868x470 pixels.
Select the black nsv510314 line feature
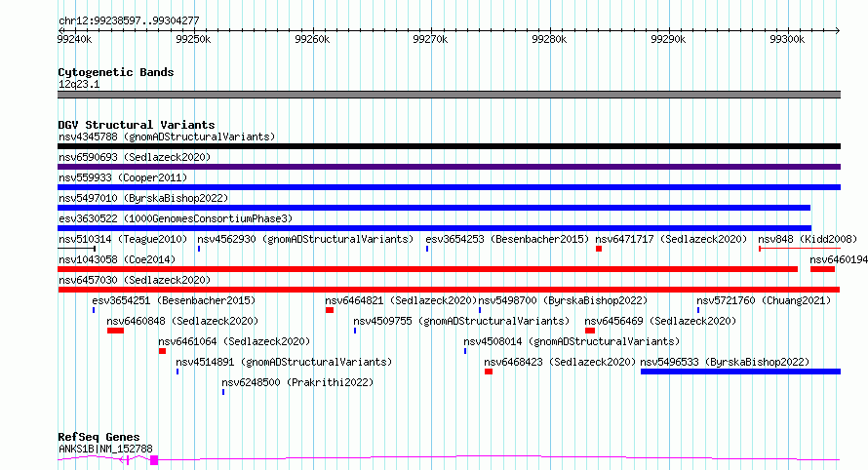(x=76, y=249)
